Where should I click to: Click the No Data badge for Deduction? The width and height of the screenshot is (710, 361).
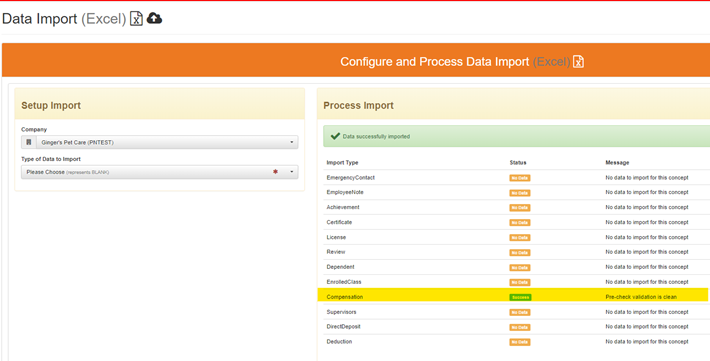[x=520, y=342]
